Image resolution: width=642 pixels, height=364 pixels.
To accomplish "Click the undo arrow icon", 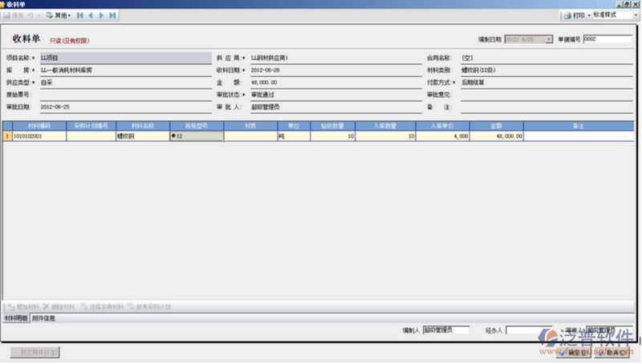I will click(x=30, y=15).
